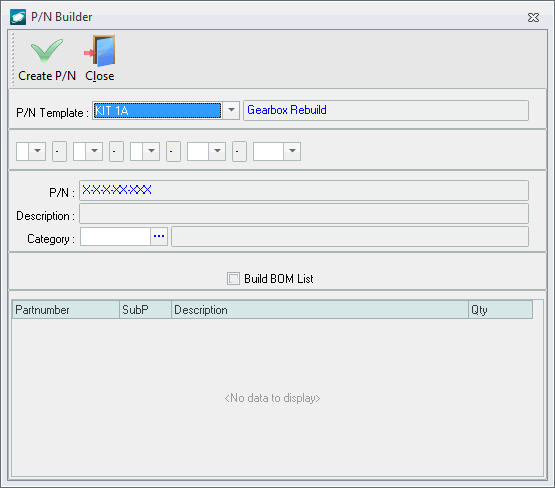Click the Create P/N green checkmark icon
This screenshot has width=555, height=488.
click(x=47, y=51)
